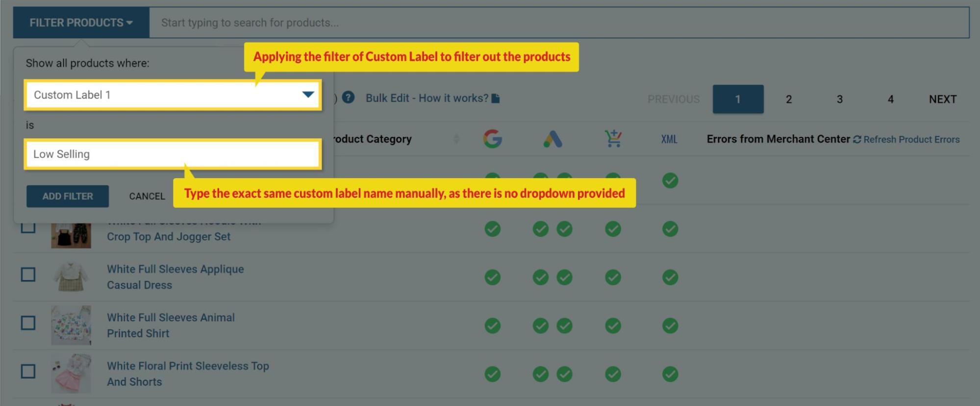Screen dimensions: 980x406
Task: Open the Filter Products dropdown
Action: click(81, 23)
